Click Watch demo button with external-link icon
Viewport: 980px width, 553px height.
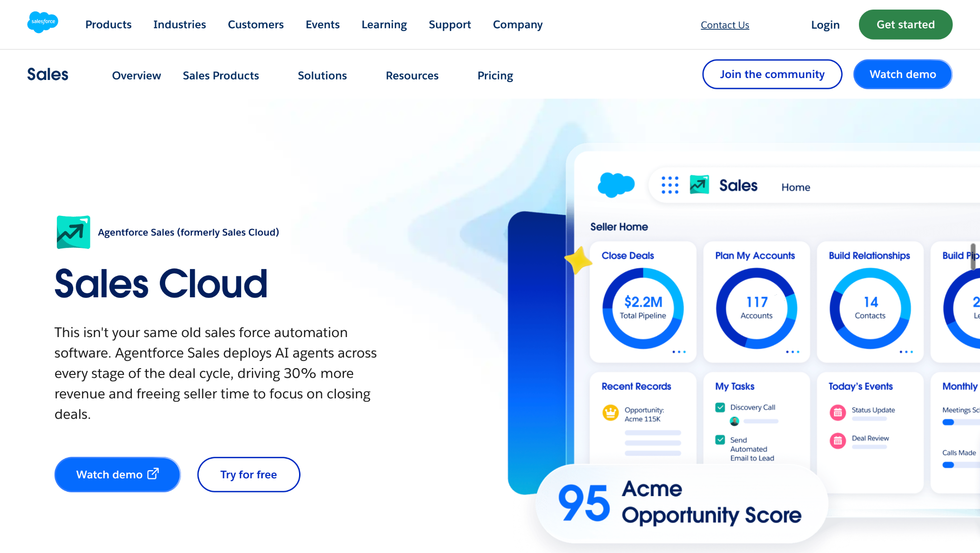tap(117, 474)
